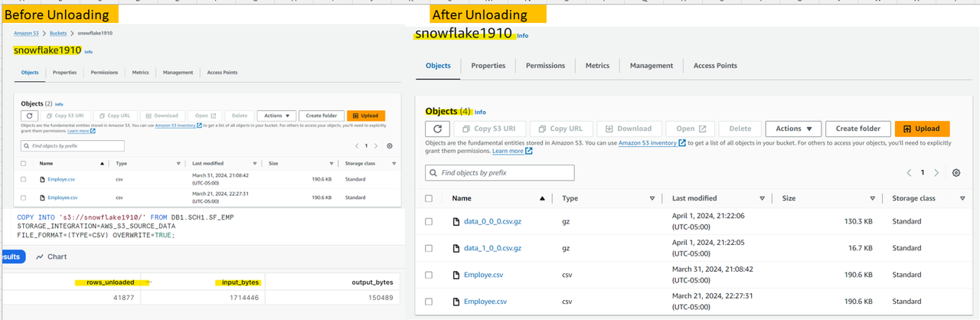Open settings gear in Before Unloading panel
980x320 pixels.
pos(390,145)
